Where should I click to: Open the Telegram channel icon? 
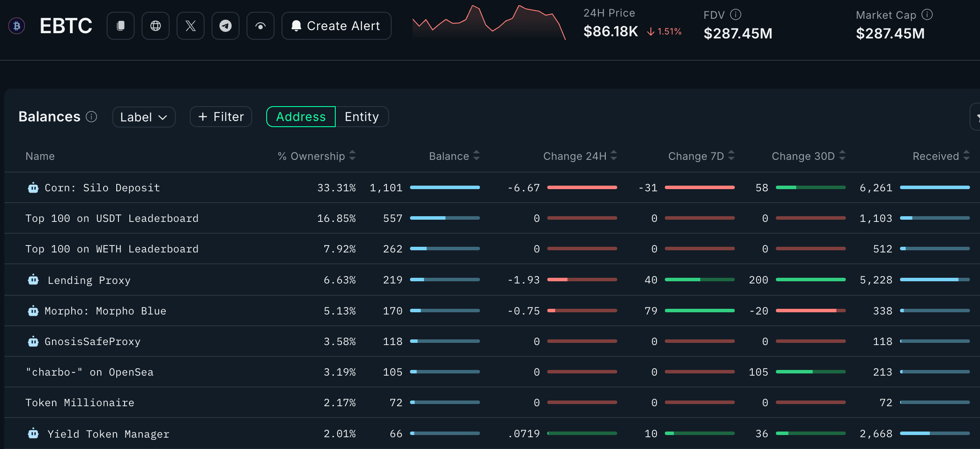pyautogui.click(x=226, y=26)
